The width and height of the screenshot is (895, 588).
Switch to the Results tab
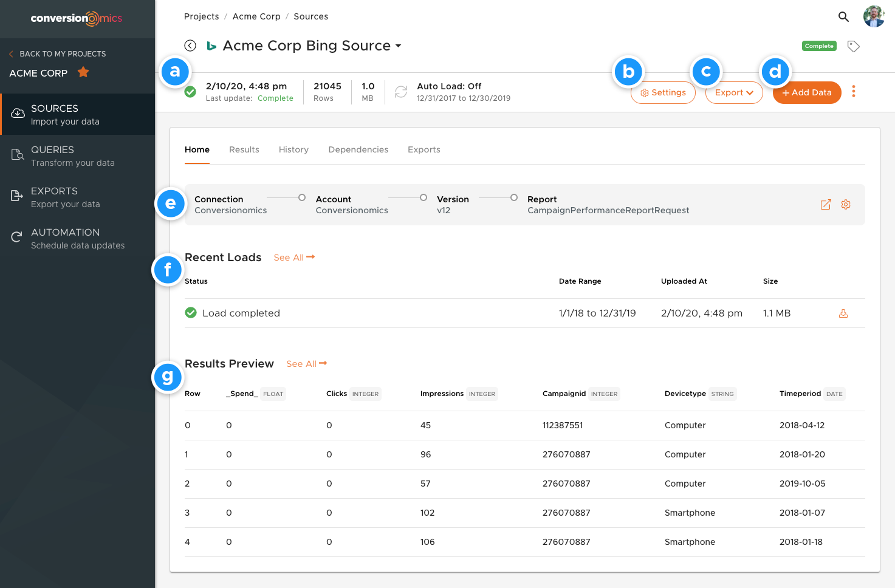[x=244, y=149]
